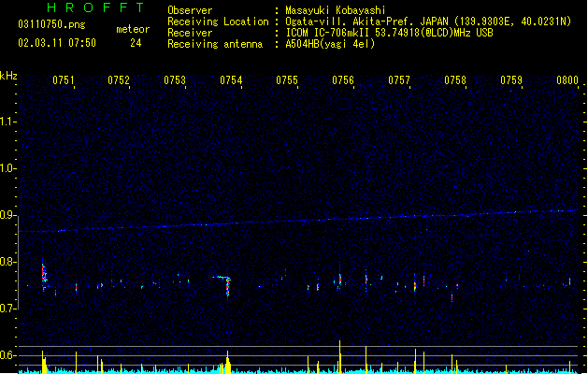The image size is (588, 374).
Task: Click the 0759 time marker
Action: click(511, 80)
